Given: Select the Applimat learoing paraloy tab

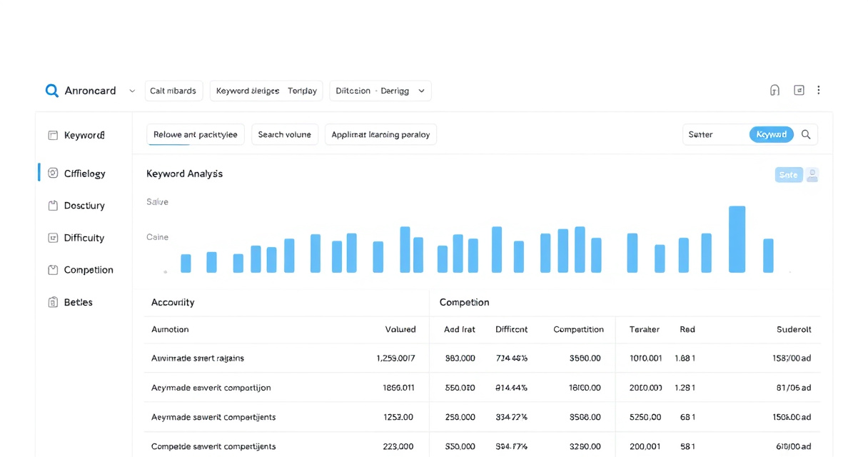Looking at the screenshot, I should click(x=380, y=134).
